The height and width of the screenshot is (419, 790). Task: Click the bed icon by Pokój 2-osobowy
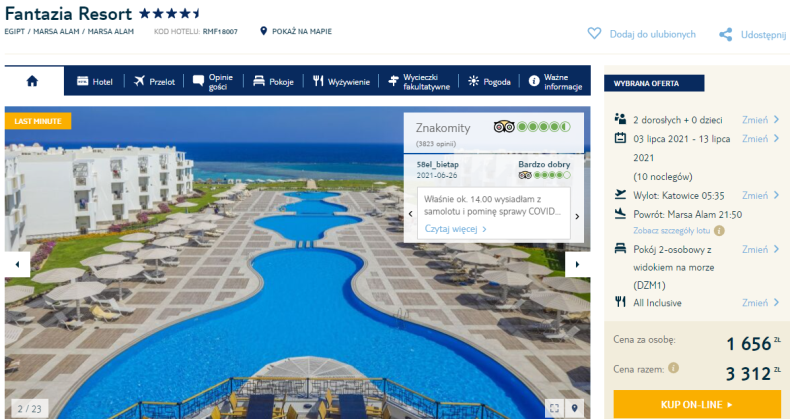point(620,248)
